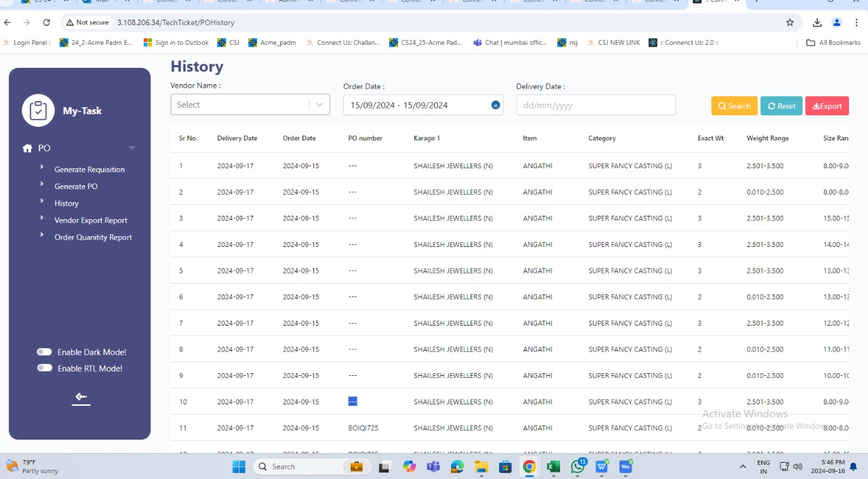Click the orange Search button
This screenshot has width=868, height=479.
[x=734, y=106]
